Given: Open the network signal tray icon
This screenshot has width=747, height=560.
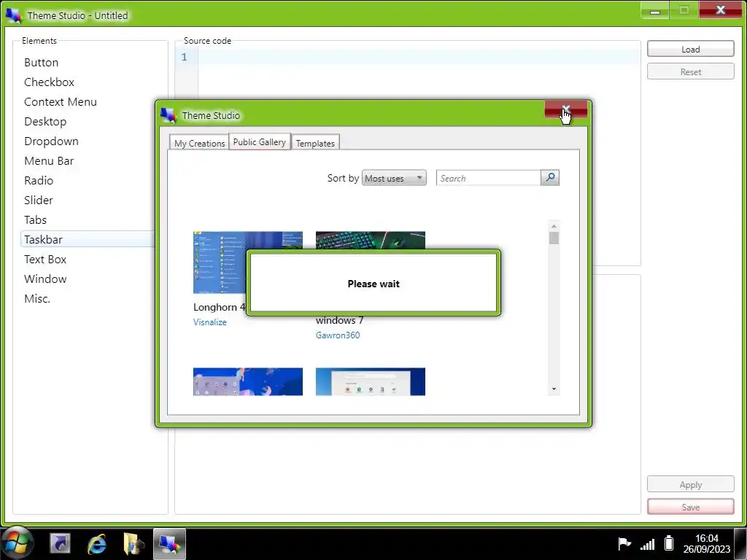Looking at the screenshot, I should [x=647, y=543].
